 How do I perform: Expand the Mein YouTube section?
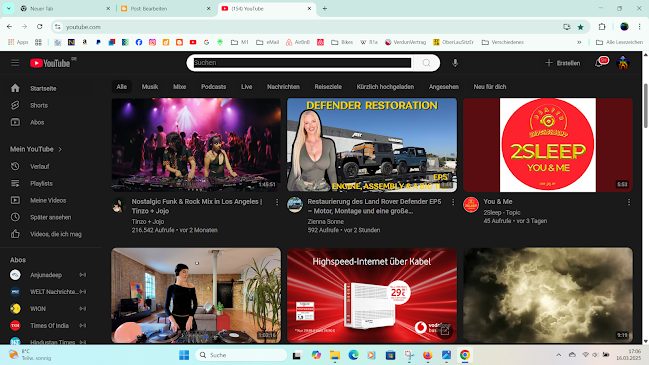(36, 149)
